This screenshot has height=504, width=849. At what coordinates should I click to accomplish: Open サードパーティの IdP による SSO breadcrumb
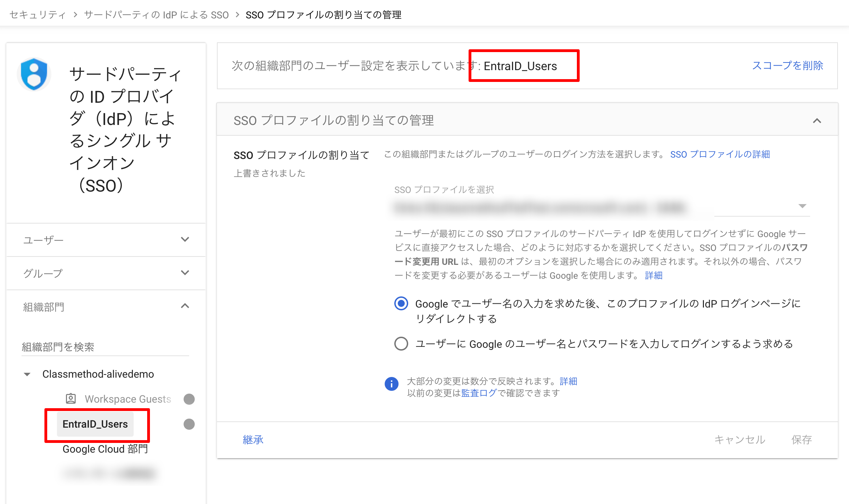155,15
